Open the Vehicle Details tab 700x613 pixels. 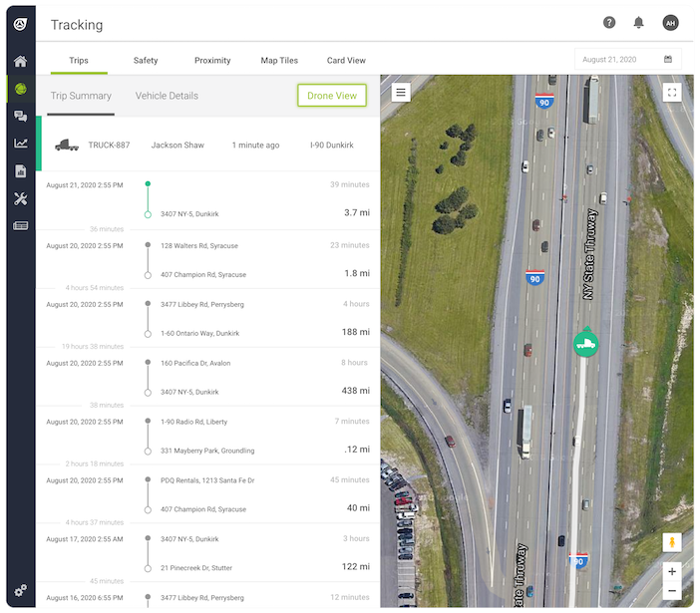167,96
